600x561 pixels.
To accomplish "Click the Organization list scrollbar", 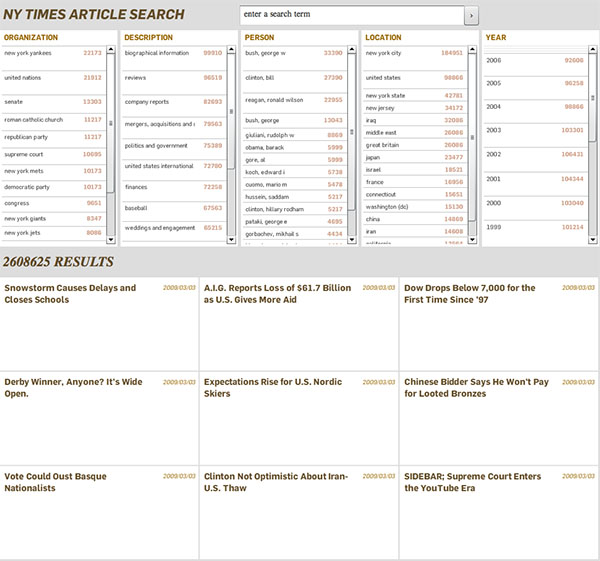I will click(x=111, y=140).
